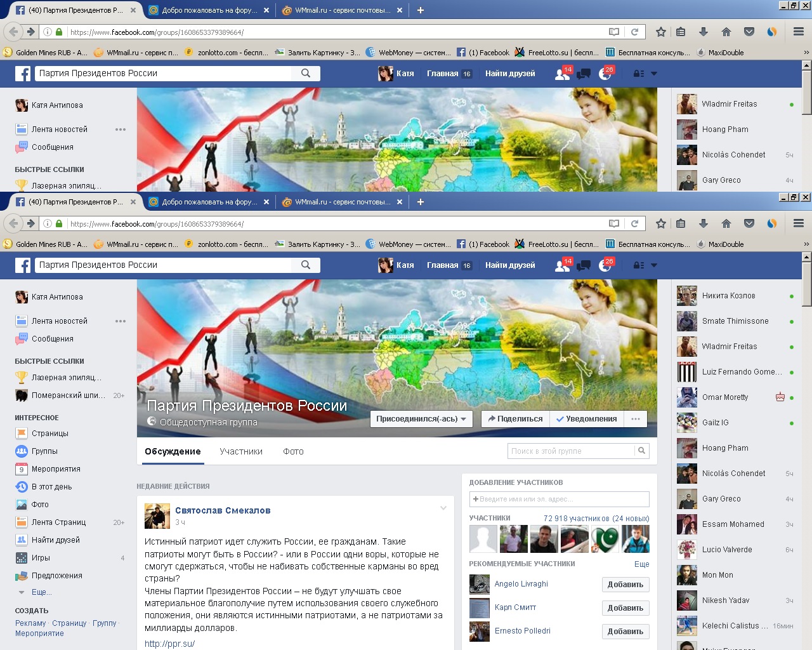812x650 pixels.
Task: Click the Рекламу link under Создать
Action: [30, 623]
